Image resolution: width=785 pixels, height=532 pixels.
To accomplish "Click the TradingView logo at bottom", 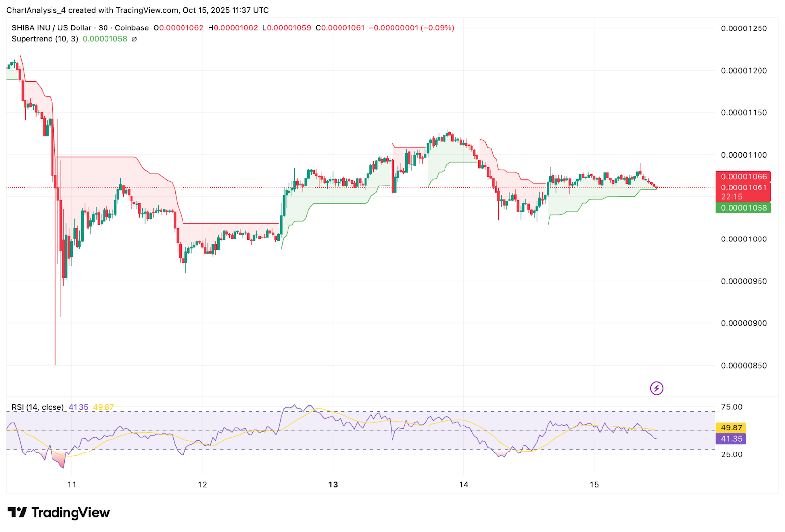I will (58, 513).
